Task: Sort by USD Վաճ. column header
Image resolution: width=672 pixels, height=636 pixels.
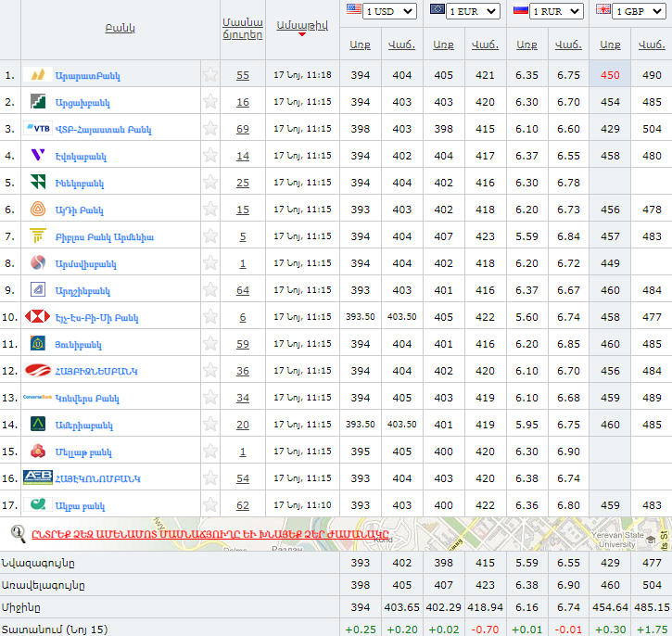Action: 401,45
